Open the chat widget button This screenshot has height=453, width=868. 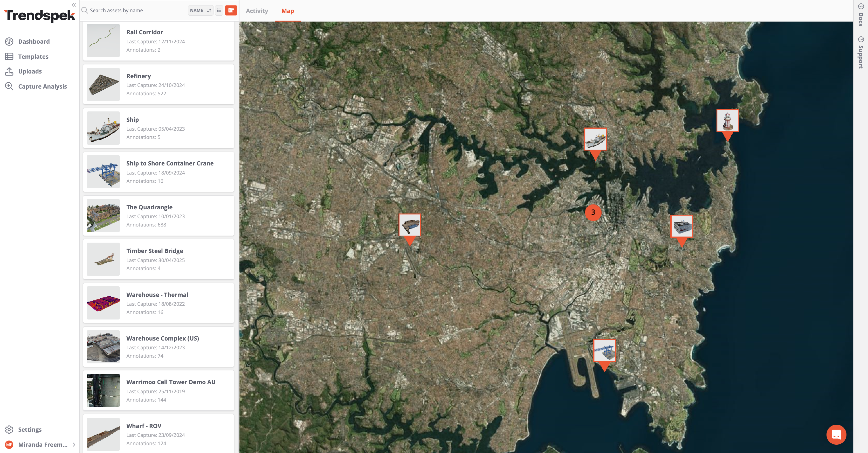[x=836, y=435]
